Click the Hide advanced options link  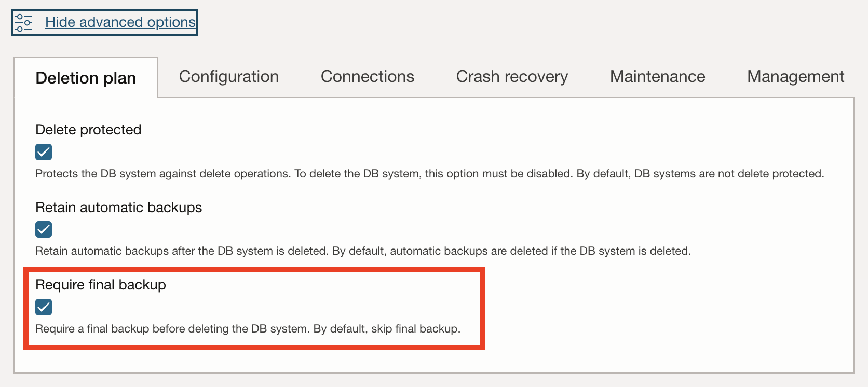(x=119, y=22)
